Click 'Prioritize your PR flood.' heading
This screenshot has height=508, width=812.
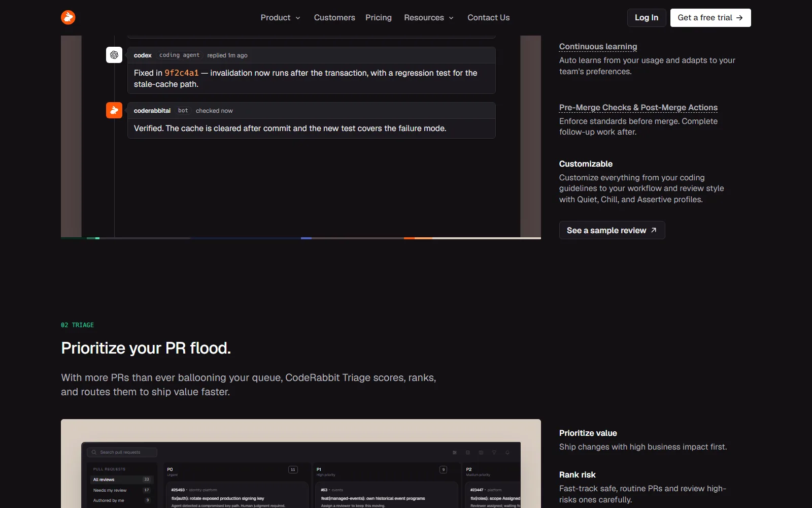(146, 348)
